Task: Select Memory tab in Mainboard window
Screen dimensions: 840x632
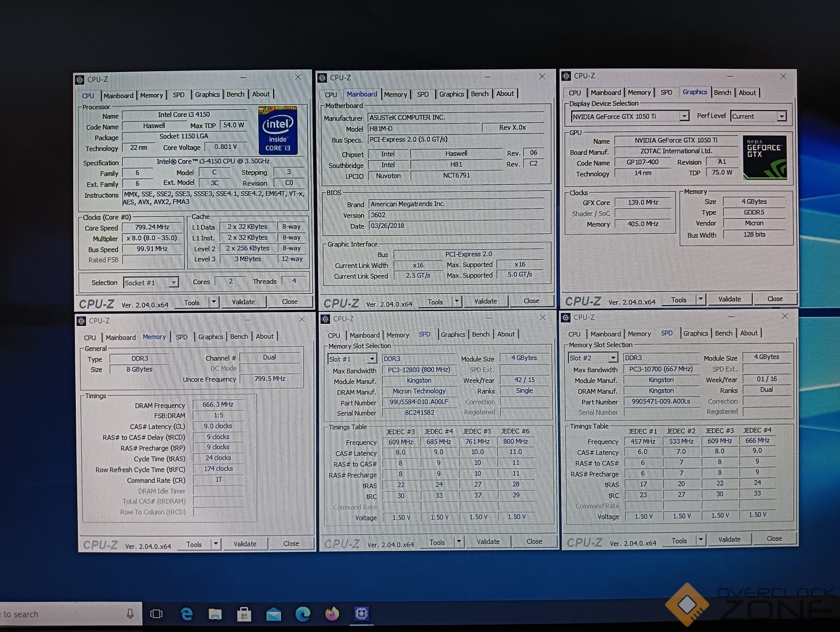Action: pos(395,94)
